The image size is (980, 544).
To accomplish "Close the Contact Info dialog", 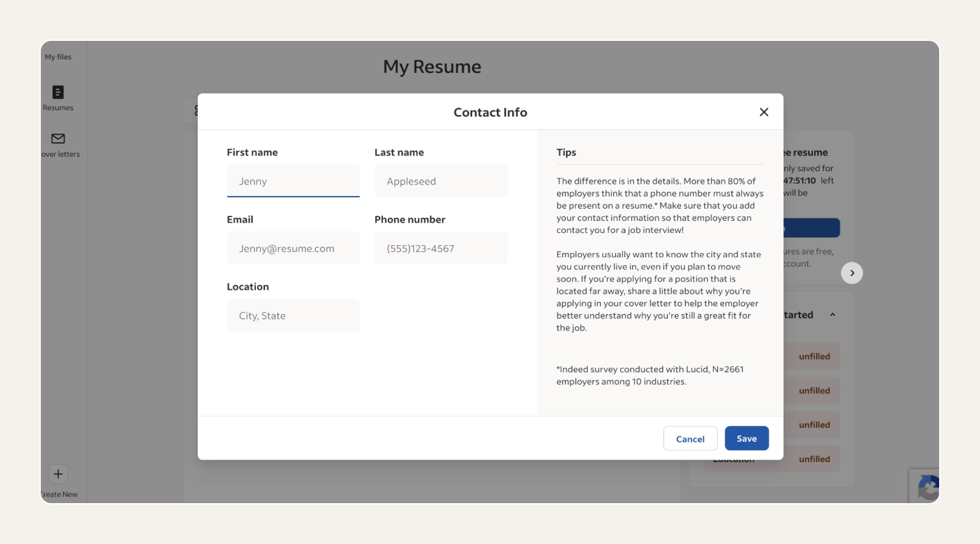I will pyautogui.click(x=764, y=112).
